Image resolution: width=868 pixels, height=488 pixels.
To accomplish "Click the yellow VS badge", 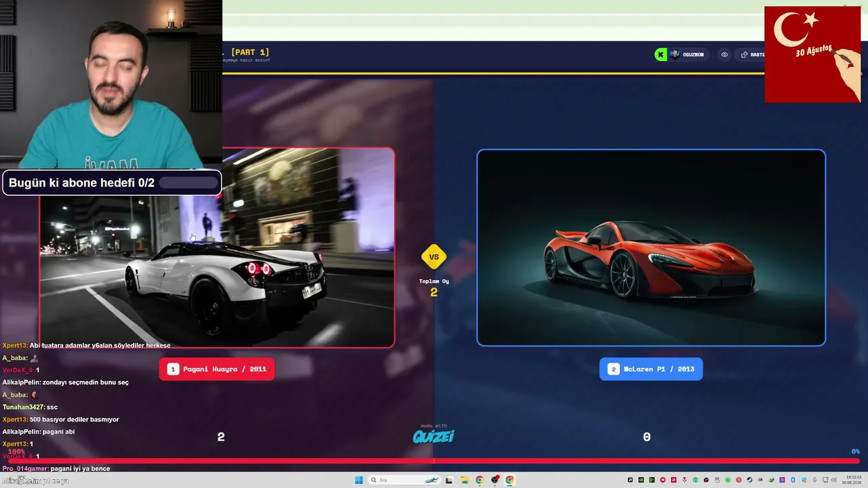I will click(x=434, y=257).
